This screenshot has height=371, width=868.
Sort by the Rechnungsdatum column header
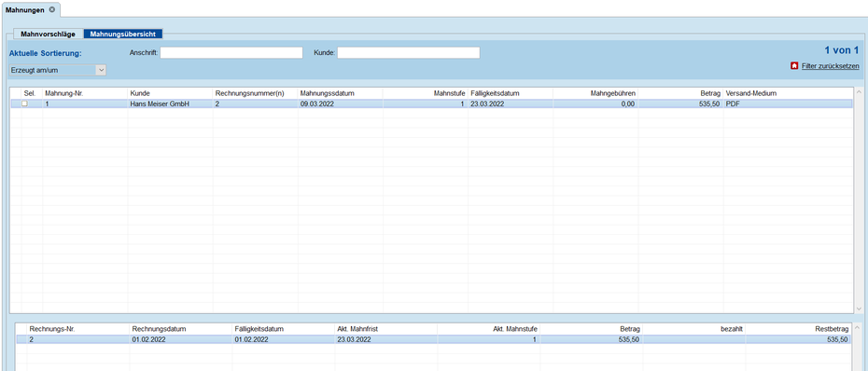(181, 329)
